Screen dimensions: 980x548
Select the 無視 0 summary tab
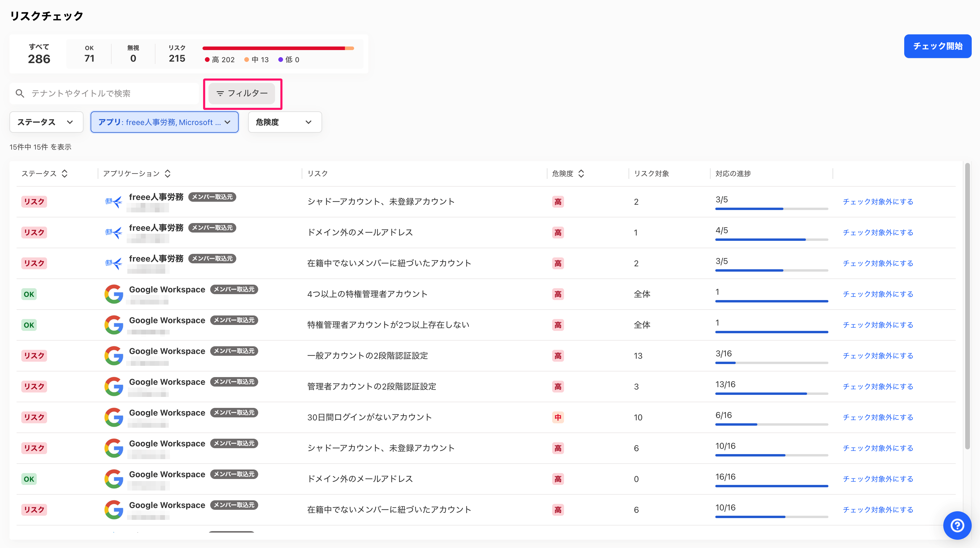(x=133, y=54)
